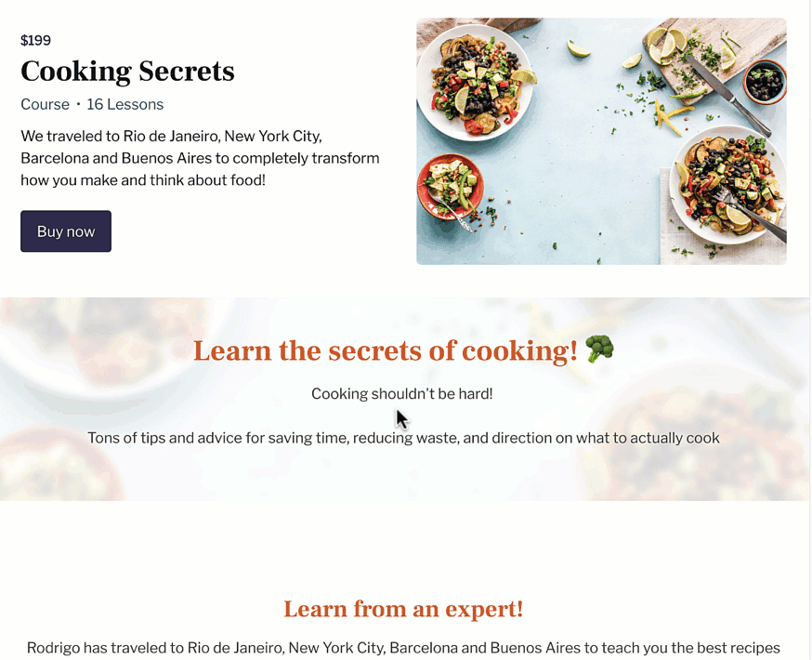812x660 pixels.
Task: Click the $199 price label
Action: [35, 40]
